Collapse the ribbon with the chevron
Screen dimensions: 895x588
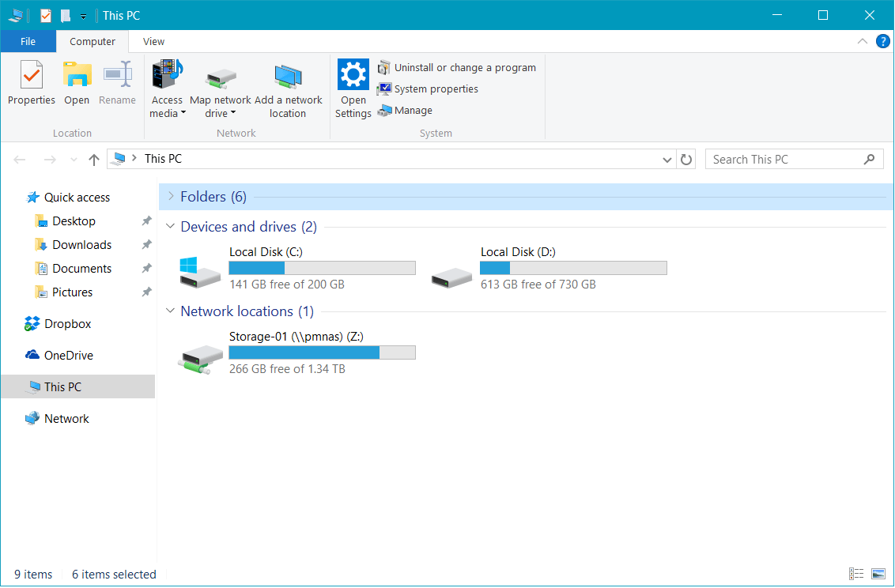pos(863,42)
